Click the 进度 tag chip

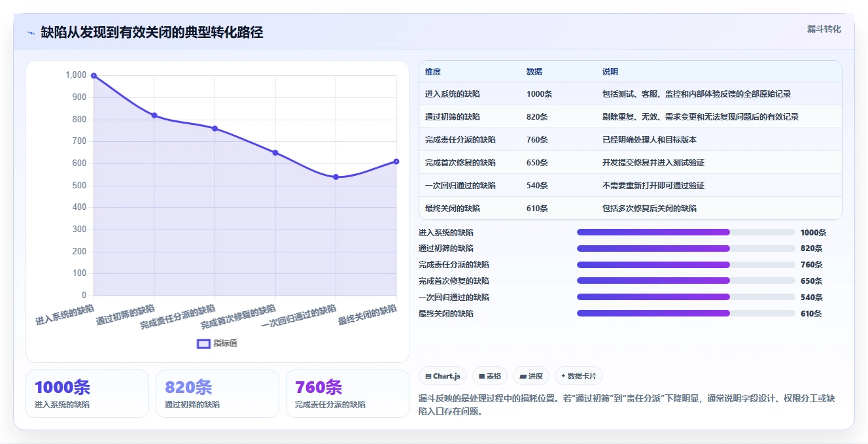coord(531,376)
